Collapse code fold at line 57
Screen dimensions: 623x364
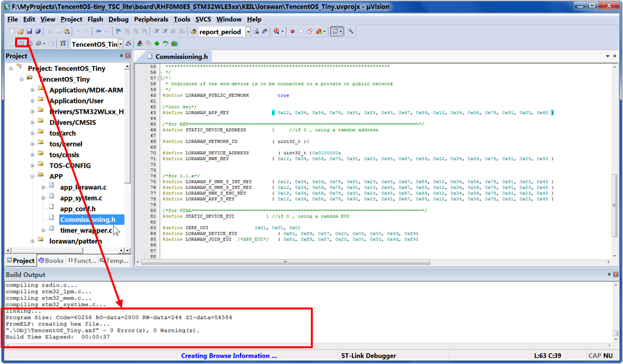(160, 78)
